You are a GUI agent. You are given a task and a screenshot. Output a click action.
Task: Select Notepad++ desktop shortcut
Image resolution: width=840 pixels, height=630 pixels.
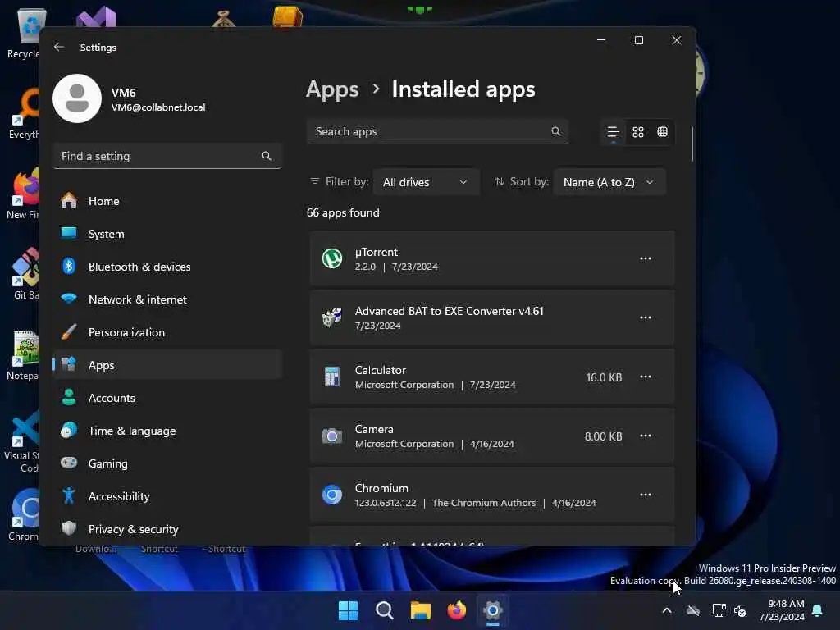pos(24,355)
